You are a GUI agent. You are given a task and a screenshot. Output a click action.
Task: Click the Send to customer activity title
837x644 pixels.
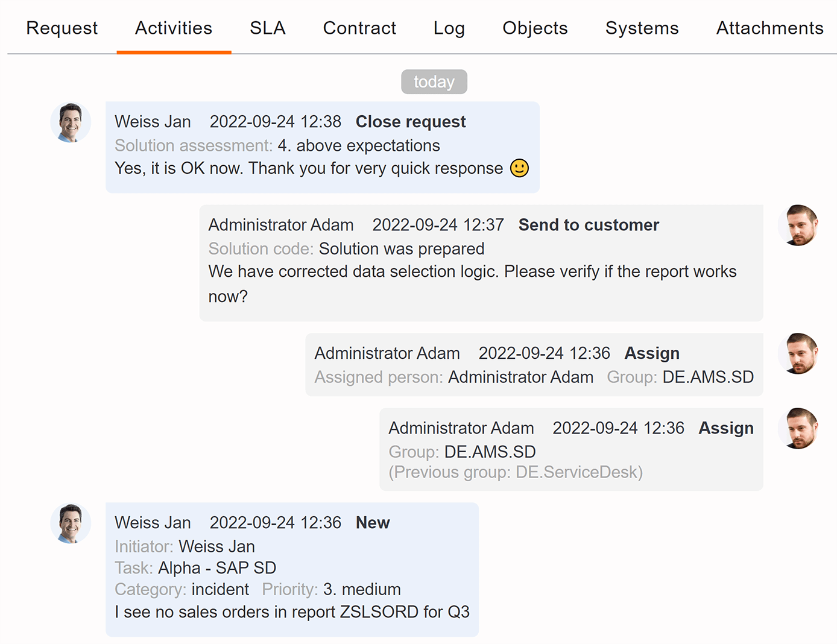589,225
